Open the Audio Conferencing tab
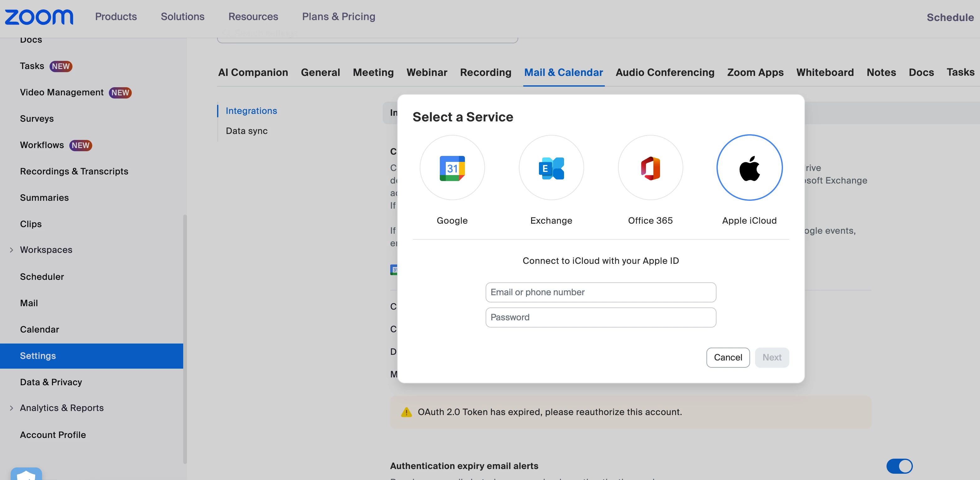 665,72
